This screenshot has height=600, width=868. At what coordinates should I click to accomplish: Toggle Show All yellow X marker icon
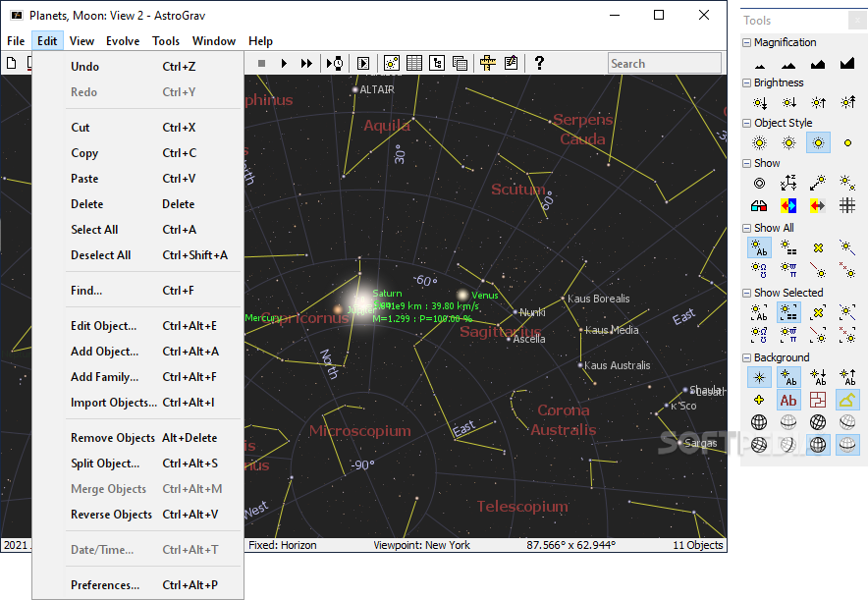pos(818,247)
